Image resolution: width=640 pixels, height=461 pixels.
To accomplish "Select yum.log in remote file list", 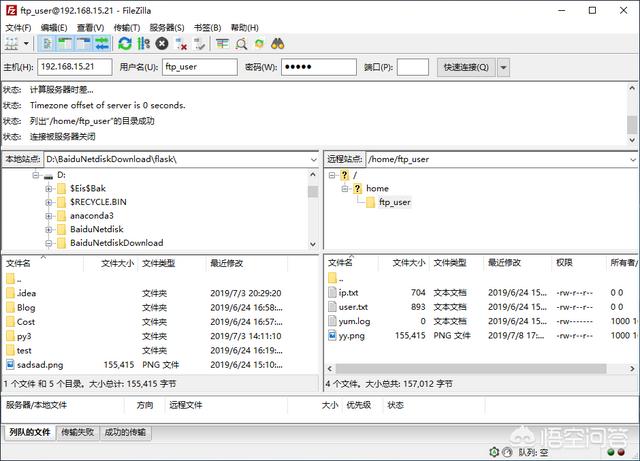I will (354, 321).
